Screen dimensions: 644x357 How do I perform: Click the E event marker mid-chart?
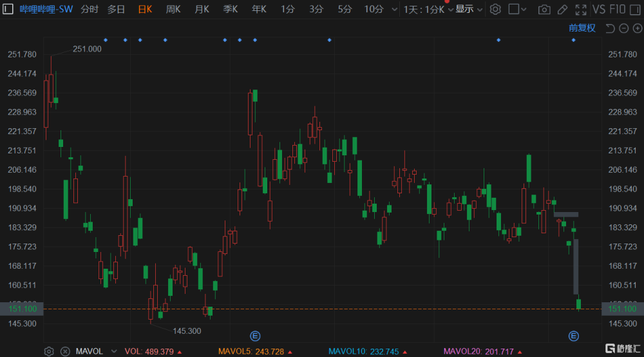point(255,336)
